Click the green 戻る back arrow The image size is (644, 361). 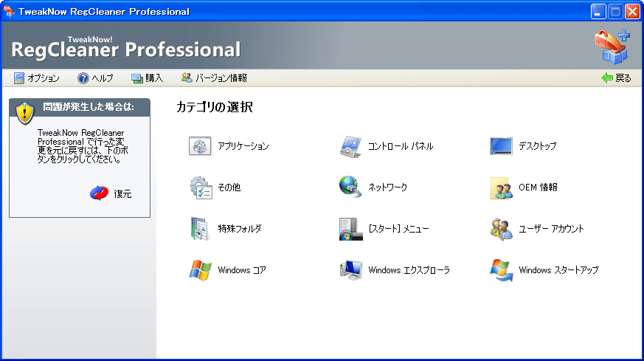coord(607,78)
